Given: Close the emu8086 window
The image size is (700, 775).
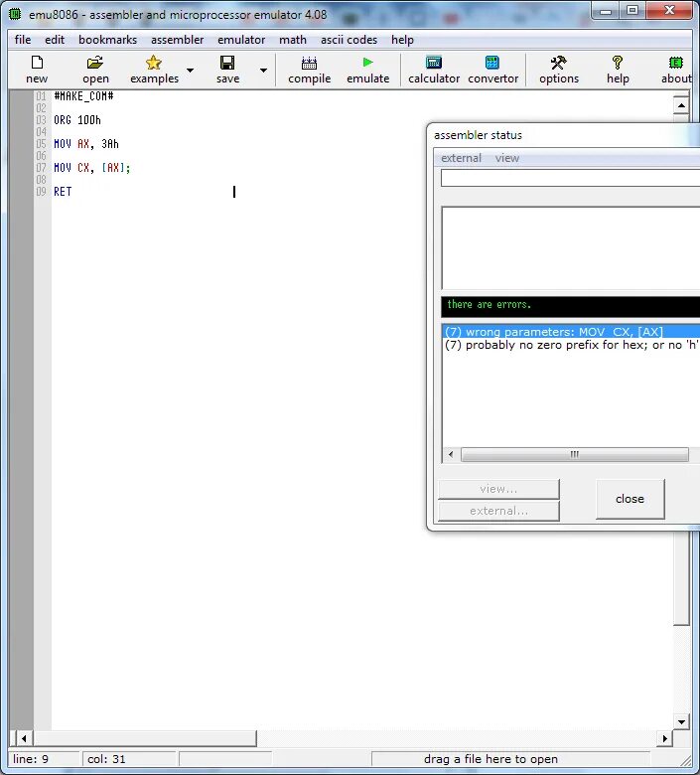Looking at the screenshot, I should click(x=670, y=10).
